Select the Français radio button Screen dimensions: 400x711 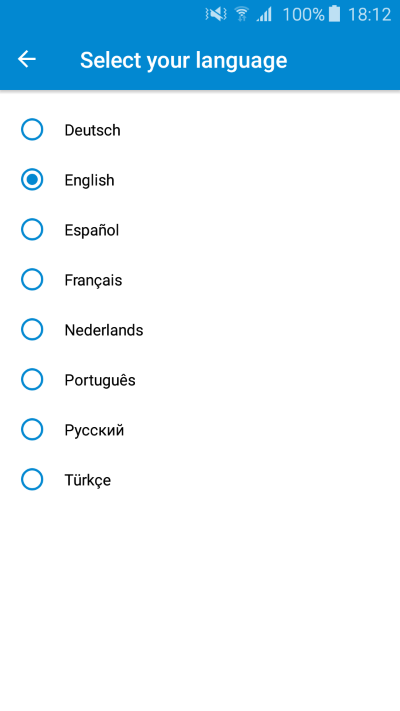pos(32,280)
